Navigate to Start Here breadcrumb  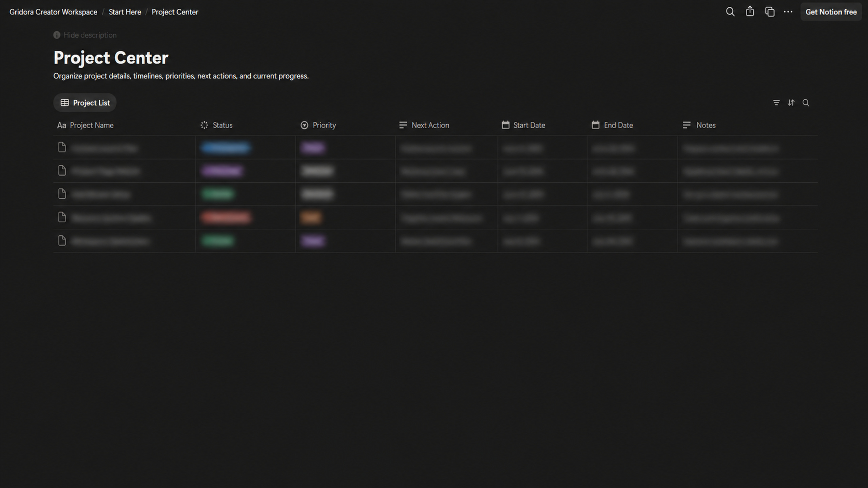click(125, 12)
